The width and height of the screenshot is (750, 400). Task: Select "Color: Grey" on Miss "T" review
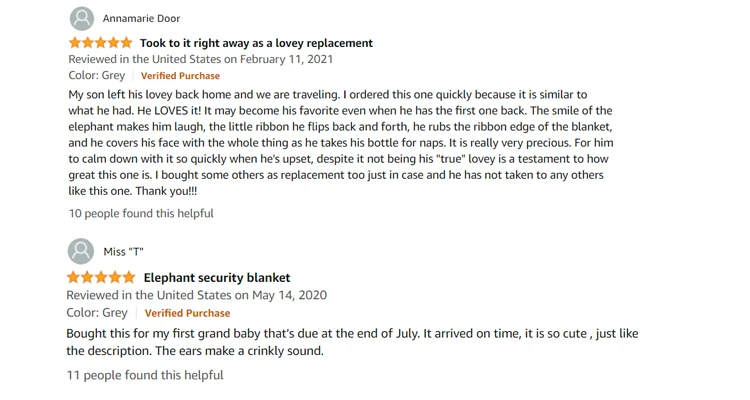point(97,313)
